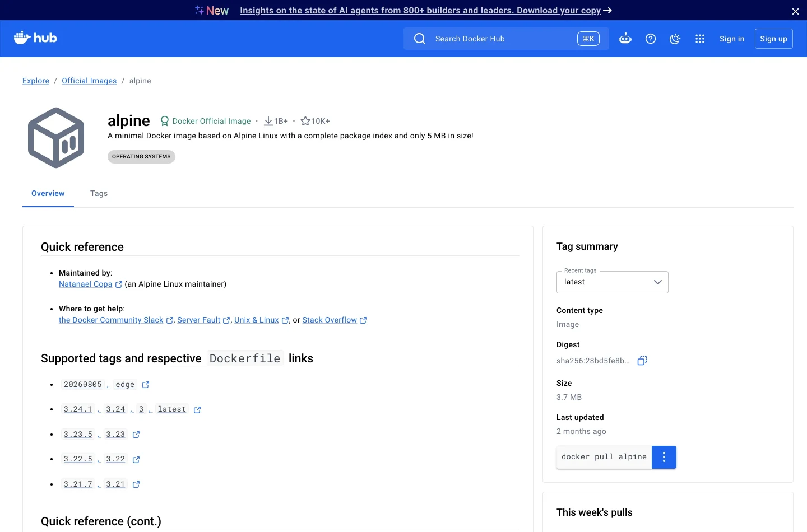Open the docker pull options kebab menu
Image resolution: width=807 pixels, height=532 pixels.
click(x=664, y=457)
